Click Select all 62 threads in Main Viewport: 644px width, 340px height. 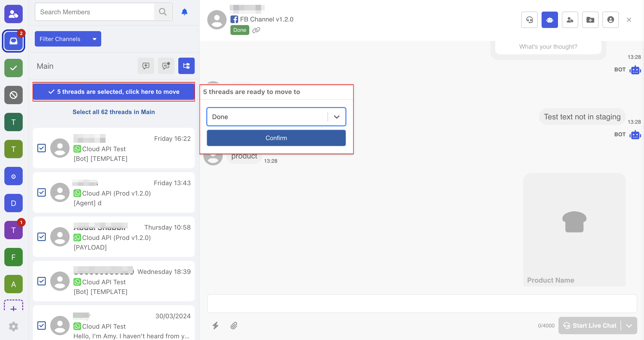click(114, 112)
